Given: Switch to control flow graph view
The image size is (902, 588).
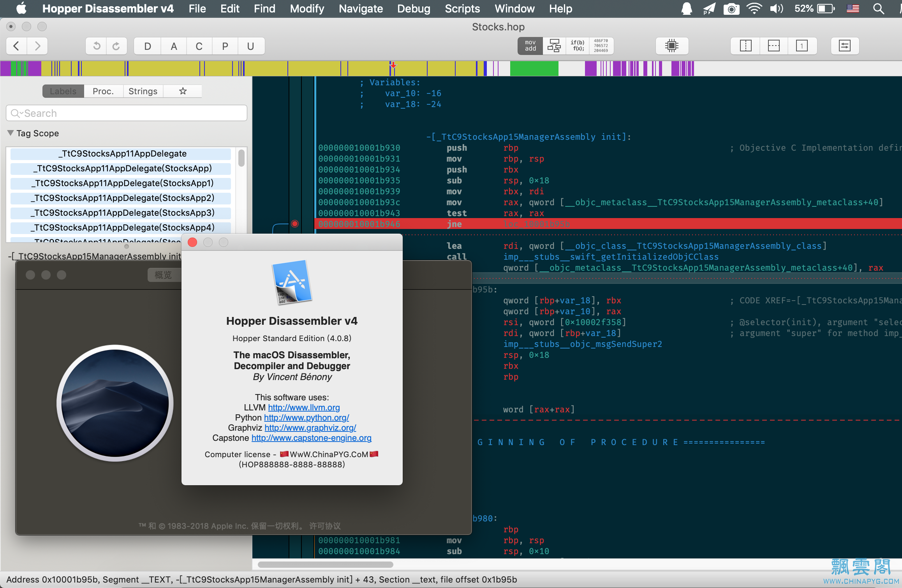Looking at the screenshot, I should coord(554,46).
